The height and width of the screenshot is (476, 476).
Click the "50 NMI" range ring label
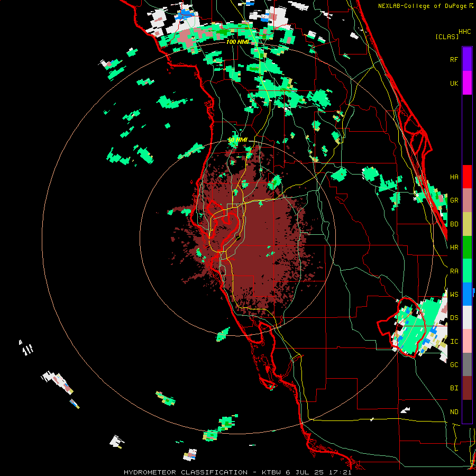pos(237,140)
